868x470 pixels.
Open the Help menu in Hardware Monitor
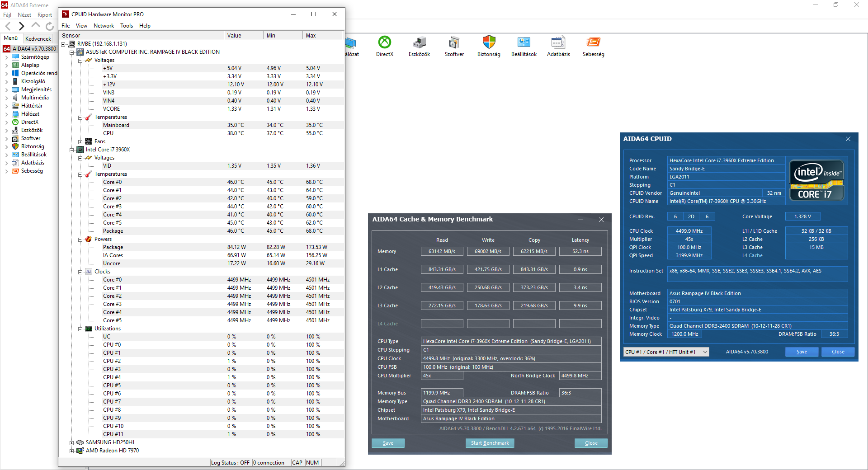pyautogui.click(x=145, y=26)
